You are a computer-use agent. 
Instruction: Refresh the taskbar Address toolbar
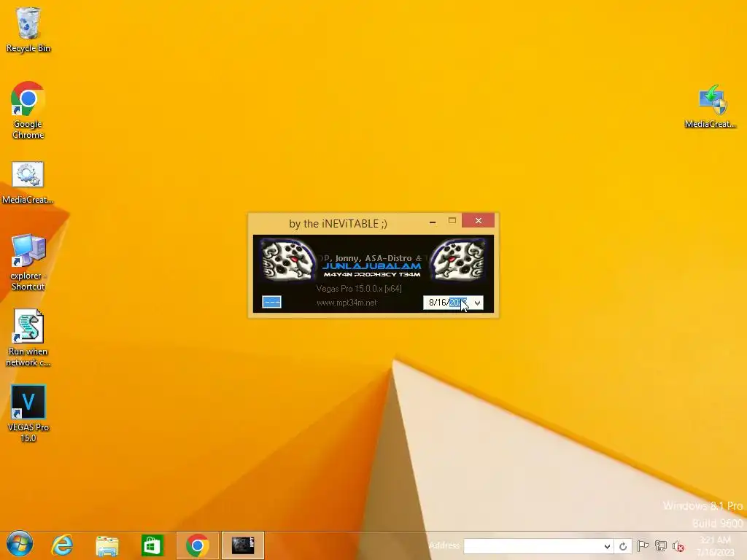623,546
